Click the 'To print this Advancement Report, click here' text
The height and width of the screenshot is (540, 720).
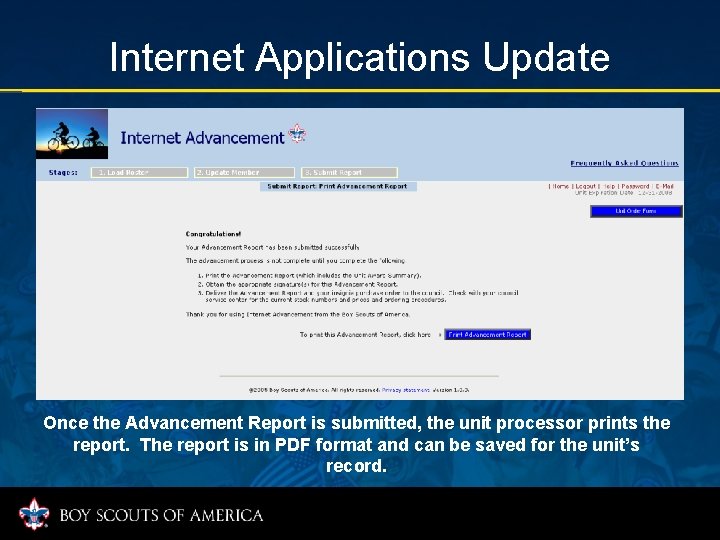tap(365, 335)
